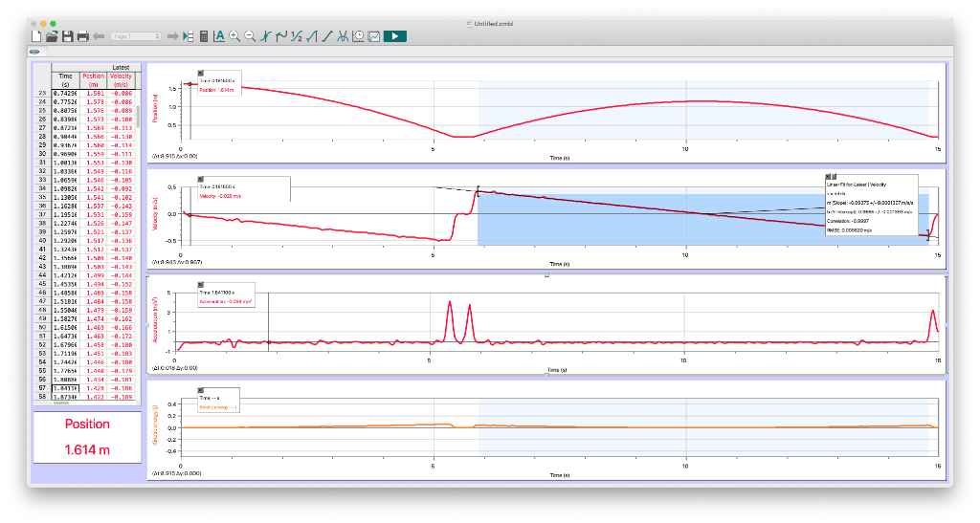The width and height of the screenshot is (980, 523).
Task: Click the Untitled.cmbl window title
Action: [493, 24]
